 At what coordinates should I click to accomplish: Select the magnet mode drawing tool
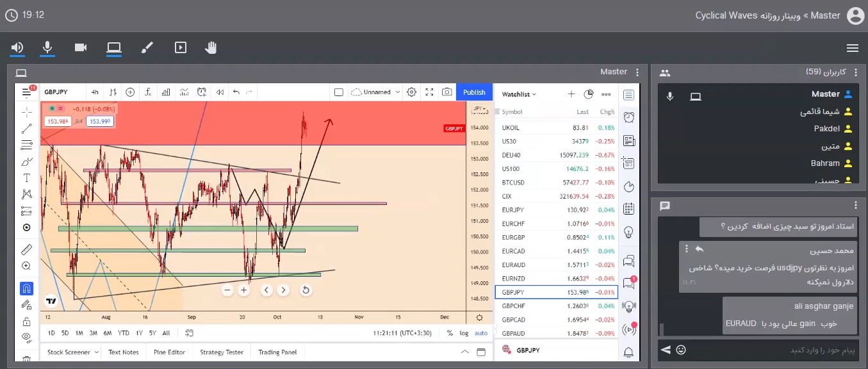(x=26, y=288)
